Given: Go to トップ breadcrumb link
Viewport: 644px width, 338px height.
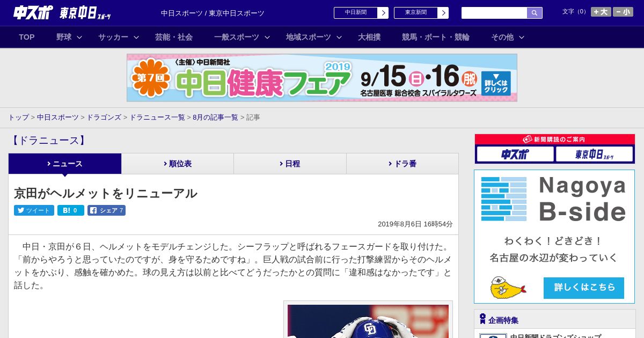Looking at the screenshot, I should point(19,117).
